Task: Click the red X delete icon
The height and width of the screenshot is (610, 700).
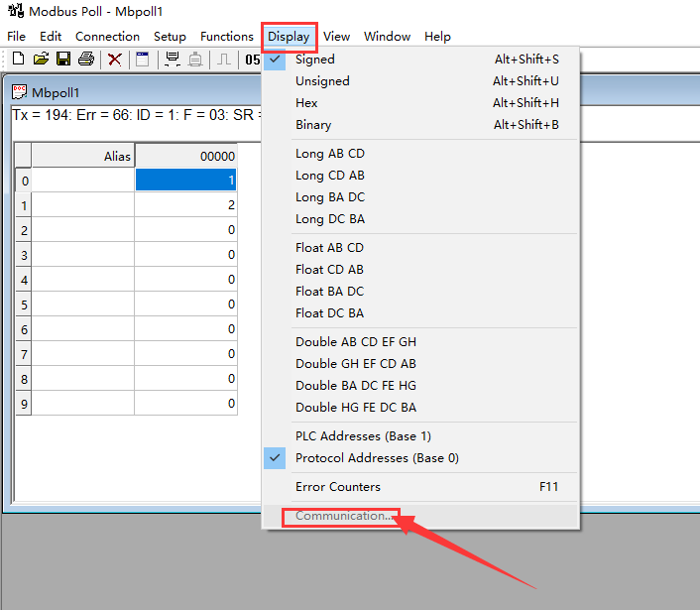Action: tap(115, 60)
